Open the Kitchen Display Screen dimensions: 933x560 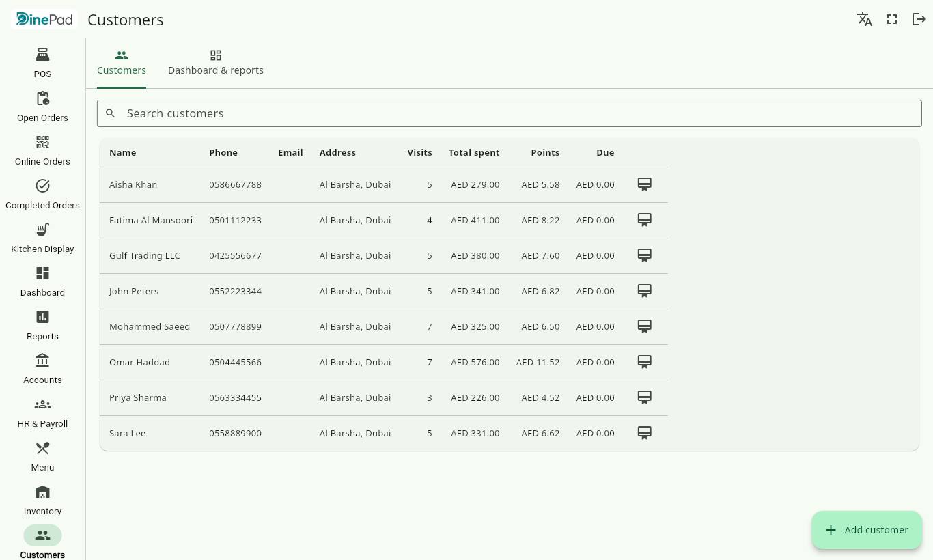[42, 238]
